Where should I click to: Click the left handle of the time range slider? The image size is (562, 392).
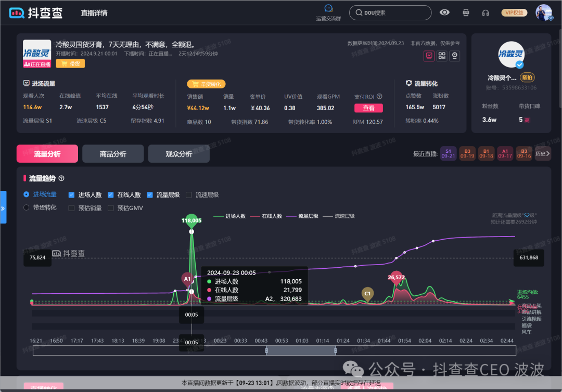[266, 350]
